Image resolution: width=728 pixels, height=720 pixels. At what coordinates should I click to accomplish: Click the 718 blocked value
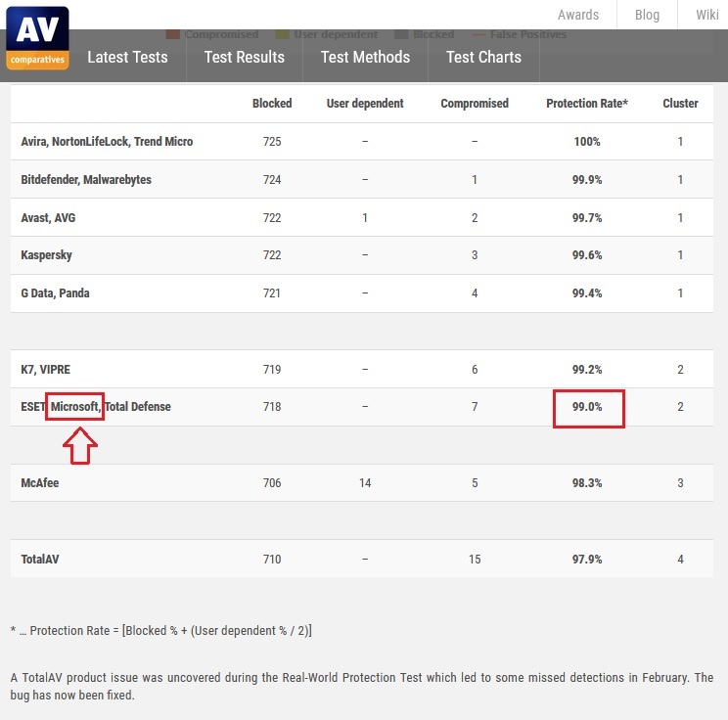[272, 407]
